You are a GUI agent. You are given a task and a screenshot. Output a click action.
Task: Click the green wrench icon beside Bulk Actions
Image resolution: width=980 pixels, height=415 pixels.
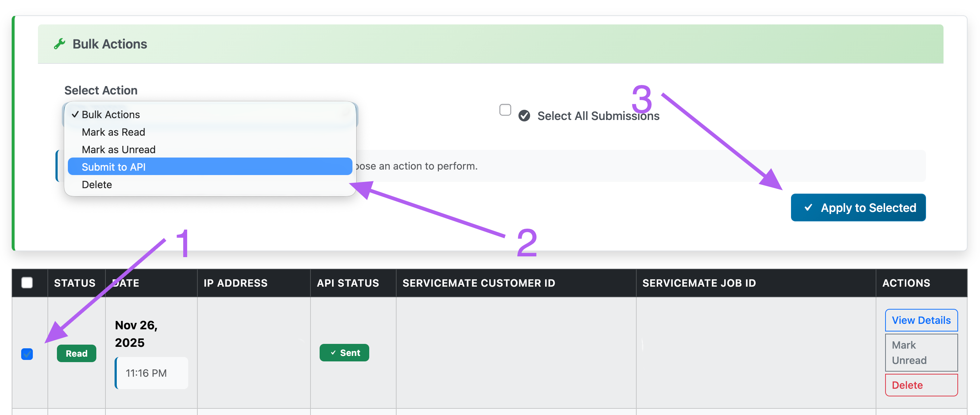(x=59, y=44)
